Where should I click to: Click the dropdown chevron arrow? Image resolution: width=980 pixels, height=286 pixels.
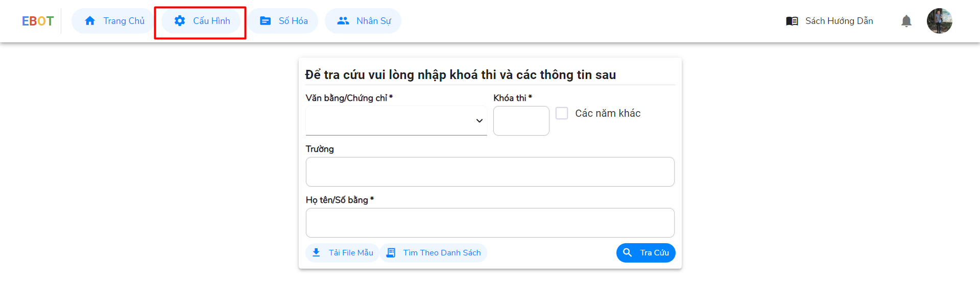[x=480, y=121]
